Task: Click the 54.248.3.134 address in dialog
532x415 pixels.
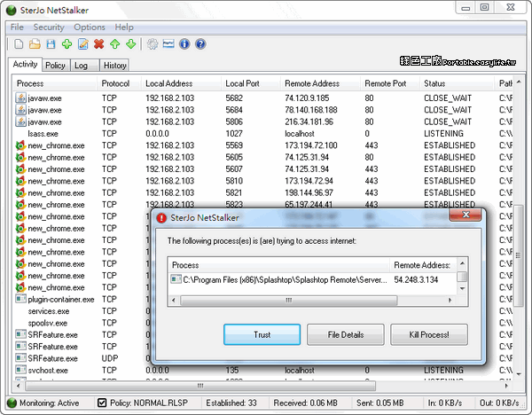Action: point(416,279)
